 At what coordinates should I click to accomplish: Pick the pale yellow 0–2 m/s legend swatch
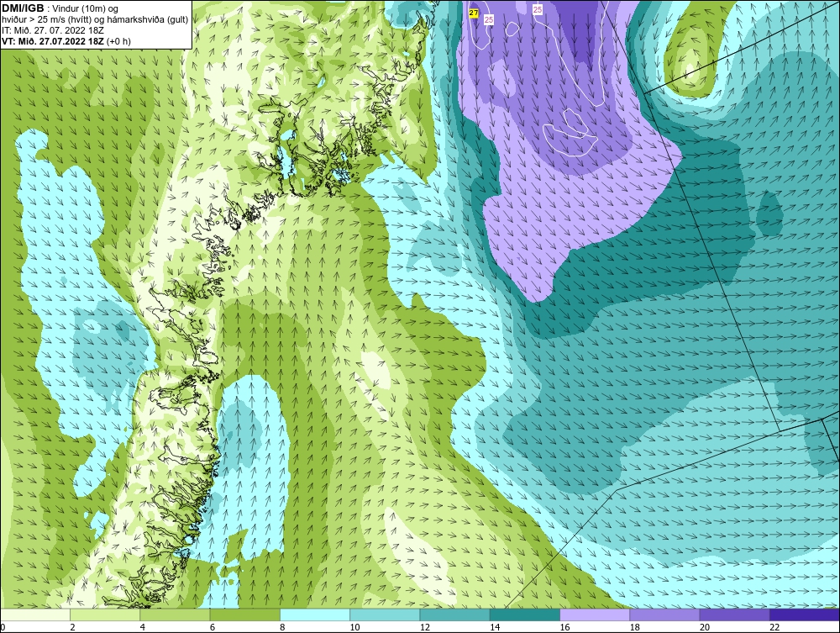click(34, 615)
